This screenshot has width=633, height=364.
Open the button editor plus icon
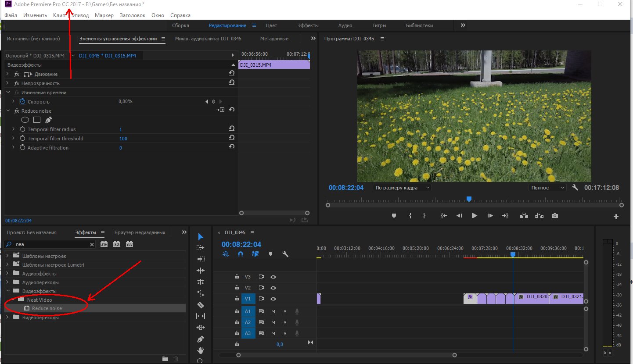[616, 216]
